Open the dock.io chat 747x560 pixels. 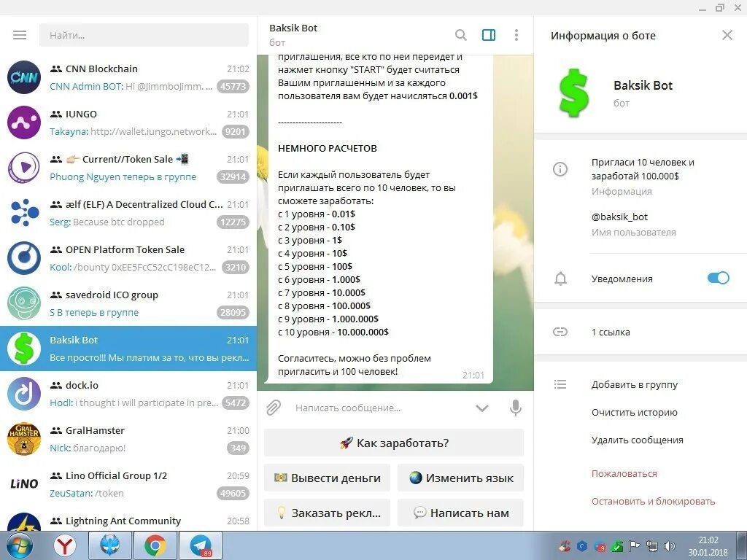point(128,394)
